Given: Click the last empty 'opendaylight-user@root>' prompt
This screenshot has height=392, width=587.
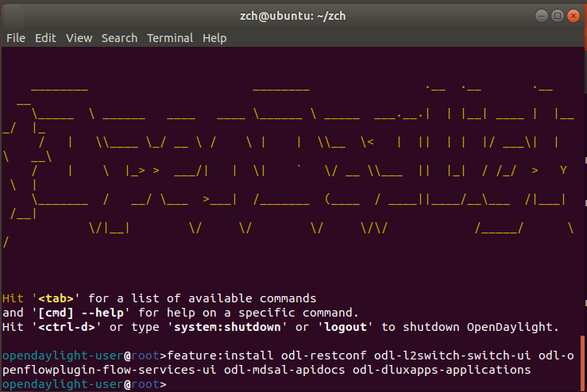Looking at the screenshot, I should pyautogui.click(x=84, y=384).
